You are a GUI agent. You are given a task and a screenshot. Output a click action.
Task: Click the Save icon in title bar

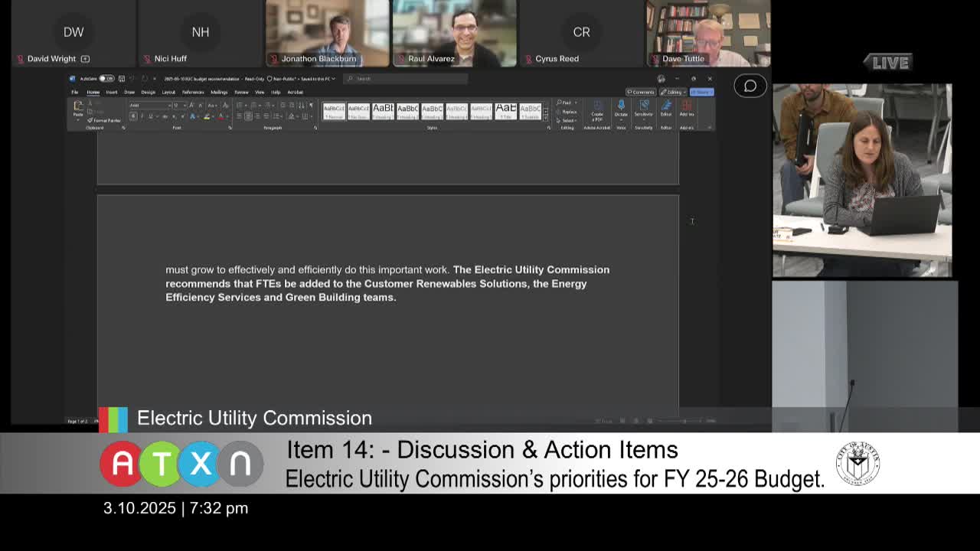(x=121, y=79)
